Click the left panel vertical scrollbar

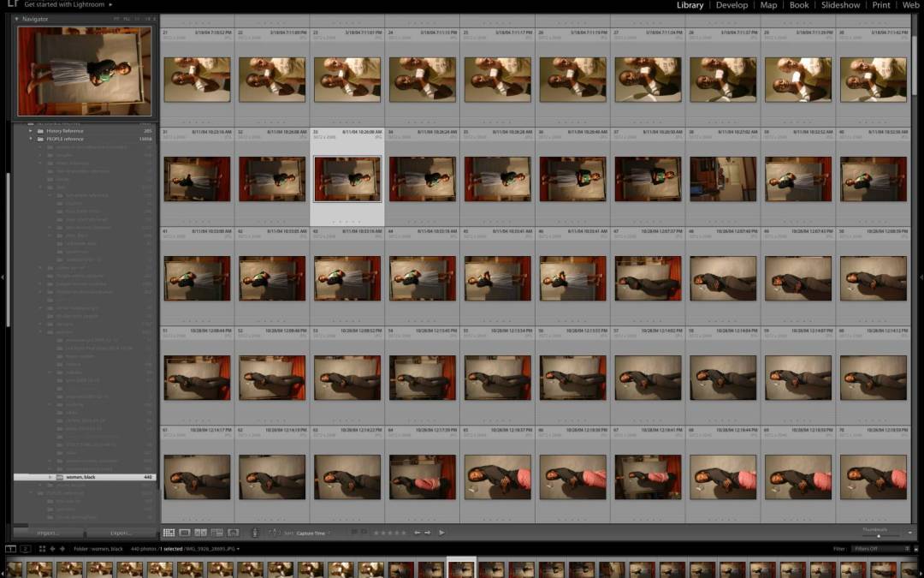[x=8, y=251]
